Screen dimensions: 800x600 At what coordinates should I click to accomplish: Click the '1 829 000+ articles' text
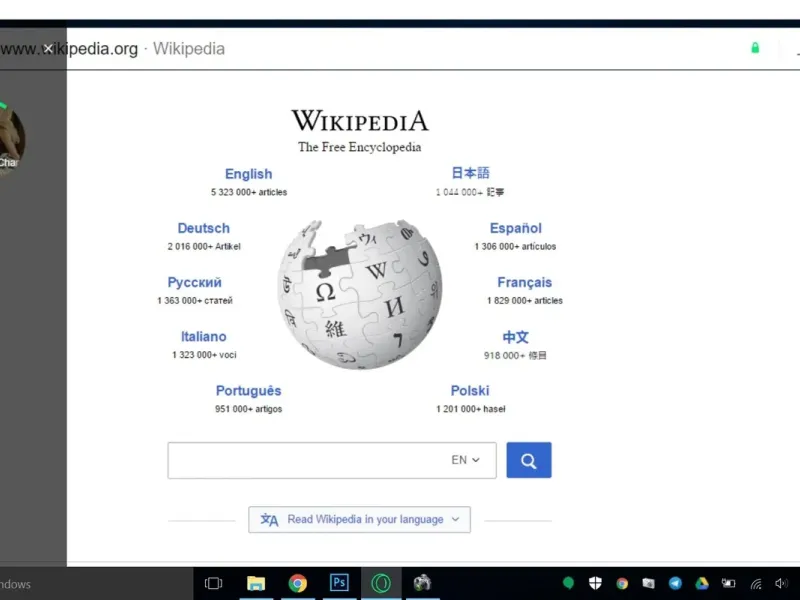[524, 301]
